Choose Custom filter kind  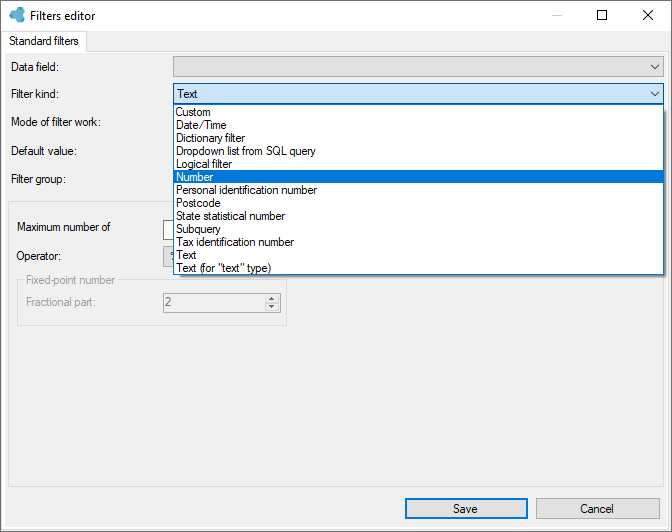[x=418, y=112]
